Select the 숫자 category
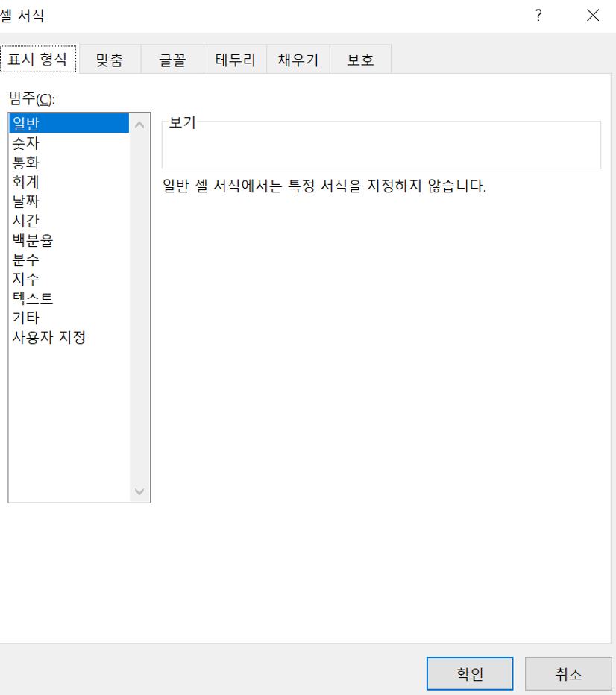This screenshot has height=695, width=616. 69,142
